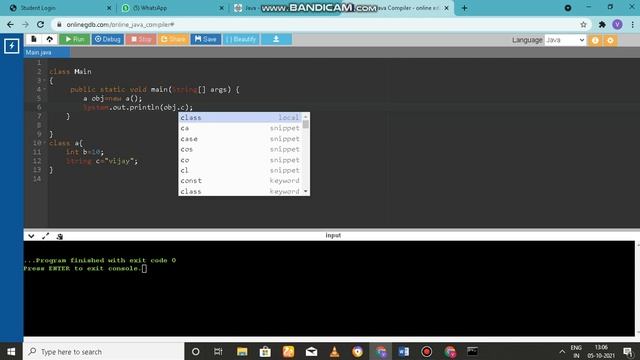Beautify the source code
The image size is (640, 360).
(241, 39)
